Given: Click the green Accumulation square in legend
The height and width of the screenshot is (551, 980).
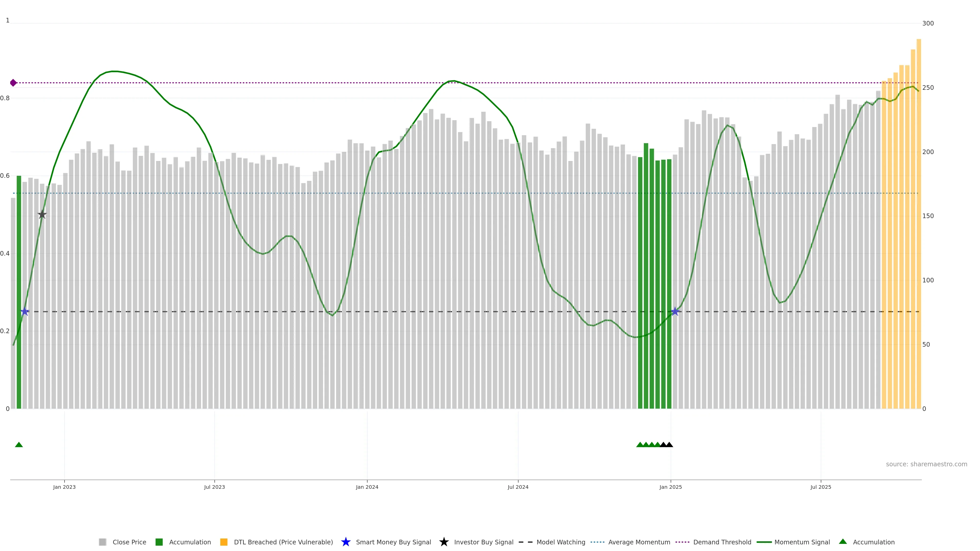Looking at the screenshot, I should (x=159, y=542).
